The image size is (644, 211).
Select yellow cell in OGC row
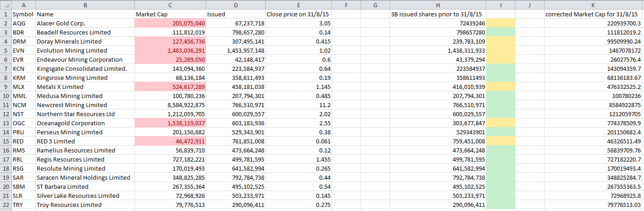pos(500,123)
